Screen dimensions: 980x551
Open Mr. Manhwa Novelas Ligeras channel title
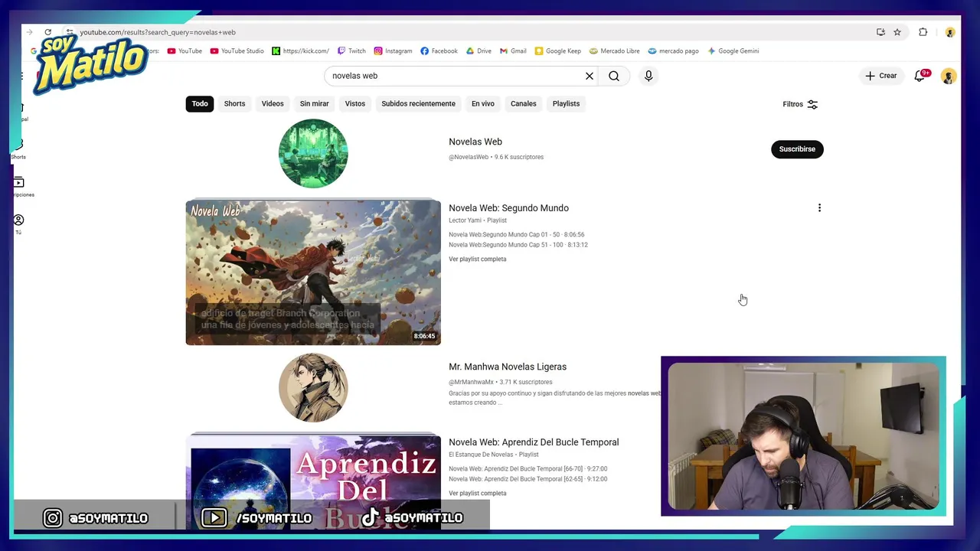click(508, 367)
